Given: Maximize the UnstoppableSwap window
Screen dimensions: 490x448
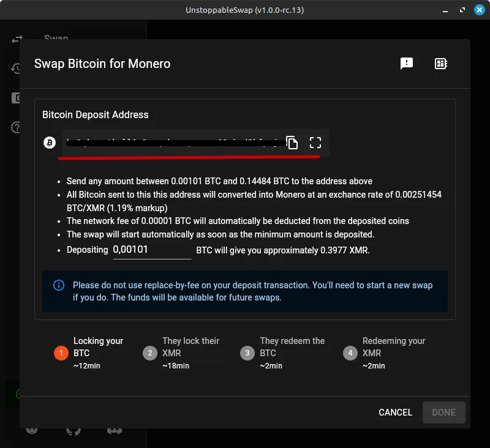Looking at the screenshot, I should 462,10.
